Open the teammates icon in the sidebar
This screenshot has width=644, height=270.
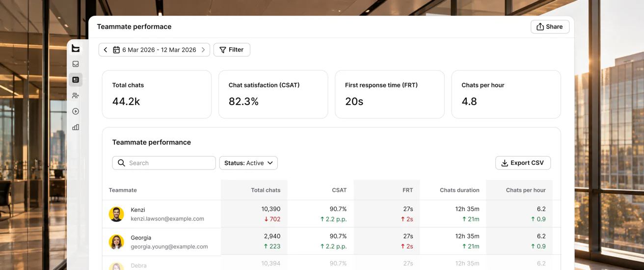click(76, 96)
